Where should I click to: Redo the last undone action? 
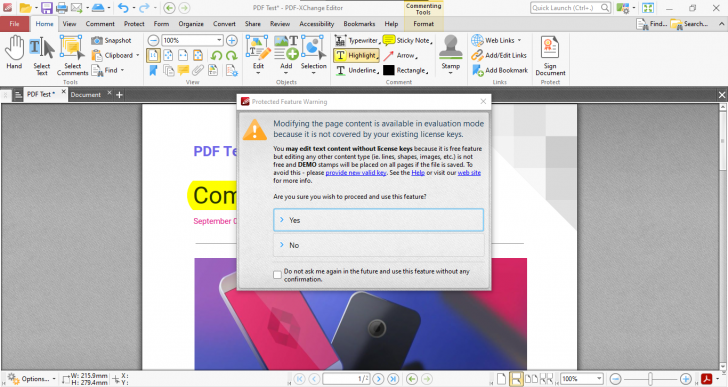[144, 7]
